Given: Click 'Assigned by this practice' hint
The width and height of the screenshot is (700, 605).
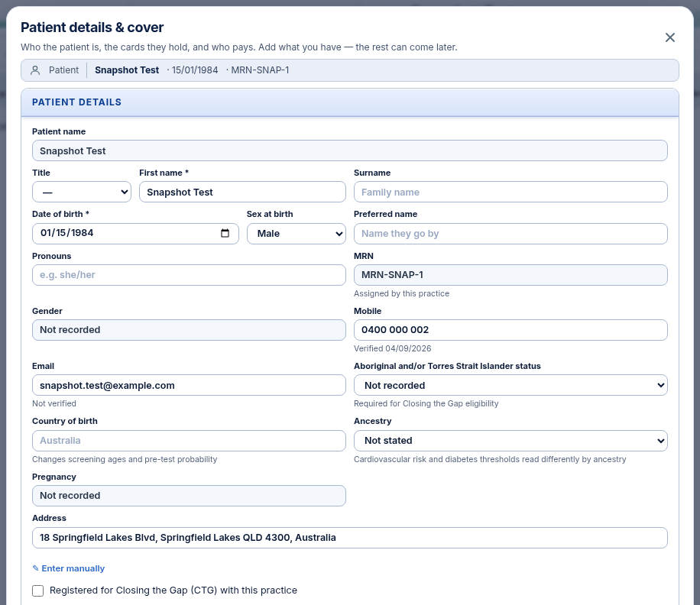Looking at the screenshot, I should 401,293.
